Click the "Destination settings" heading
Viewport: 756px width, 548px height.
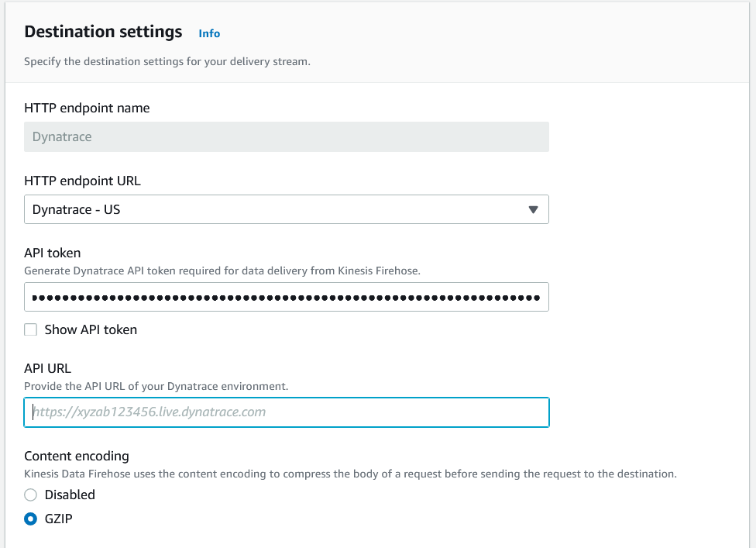click(103, 32)
